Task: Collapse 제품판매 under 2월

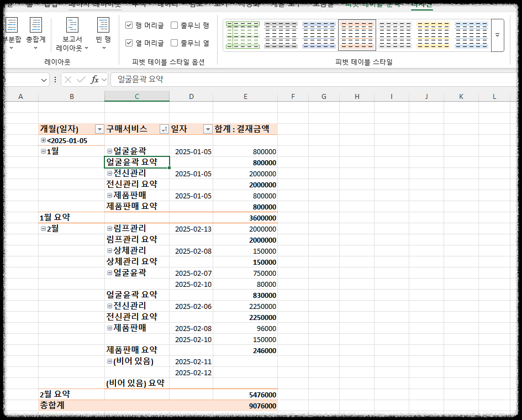Action: pyautogui.click(x=109, y=328)
